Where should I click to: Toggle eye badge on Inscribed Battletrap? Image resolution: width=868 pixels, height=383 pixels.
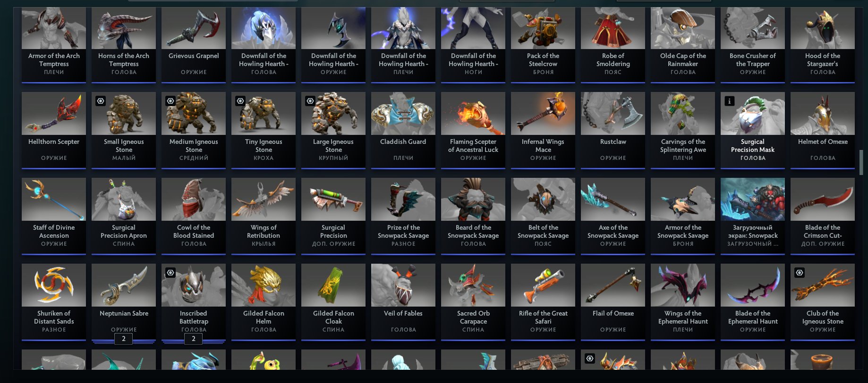(170, 273)
